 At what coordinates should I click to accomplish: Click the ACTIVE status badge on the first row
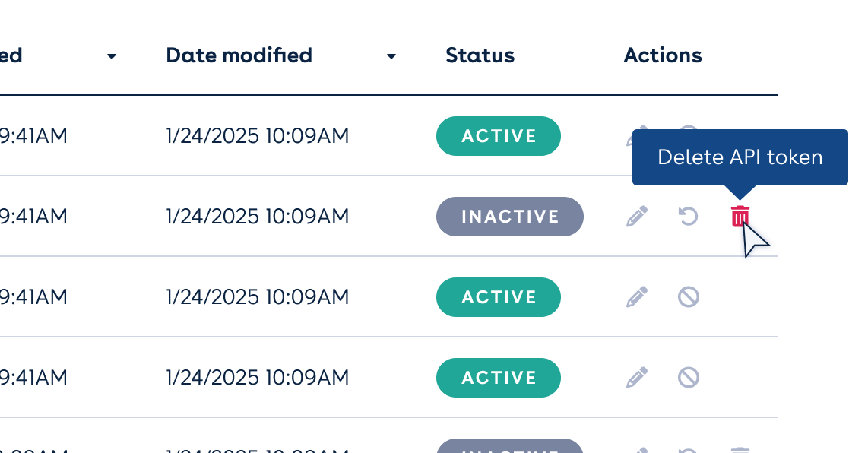coord(498,136)
